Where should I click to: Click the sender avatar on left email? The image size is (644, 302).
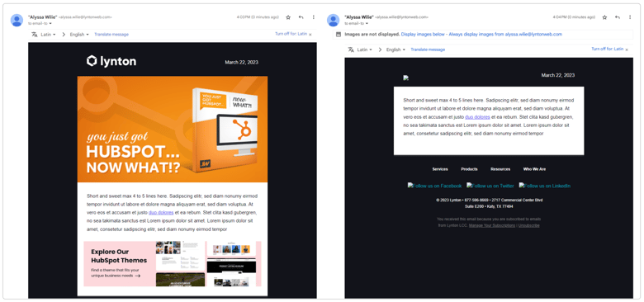pyautogui.click(x=17, y=20)
